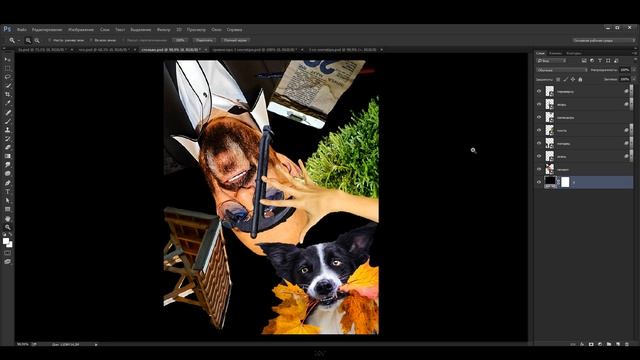Hide the photo-thumbnail layer via eye icon
This screenshot has height=360, width=640.
[x=539, y=169]
